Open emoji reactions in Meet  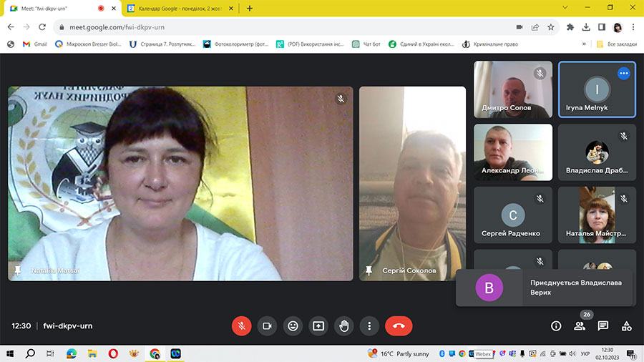293,326
